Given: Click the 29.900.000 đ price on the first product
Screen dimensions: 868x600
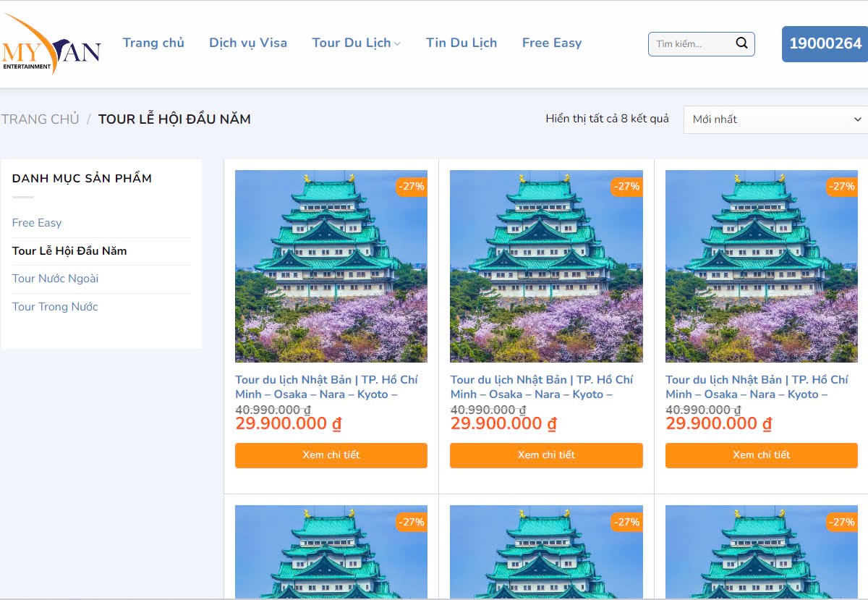Looking at the screenshot, I should tap(289, 424).
